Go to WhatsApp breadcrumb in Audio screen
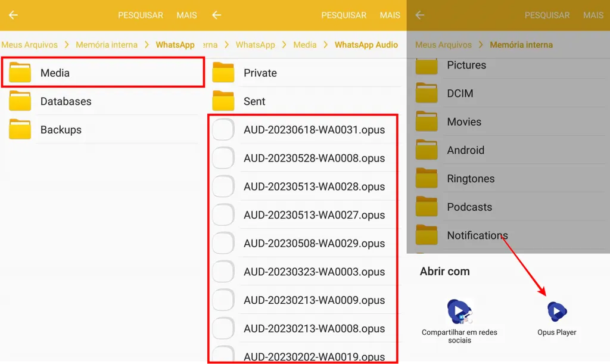This screenshot has width=610, height=364. pyautogui.click(x=255, y=45)
